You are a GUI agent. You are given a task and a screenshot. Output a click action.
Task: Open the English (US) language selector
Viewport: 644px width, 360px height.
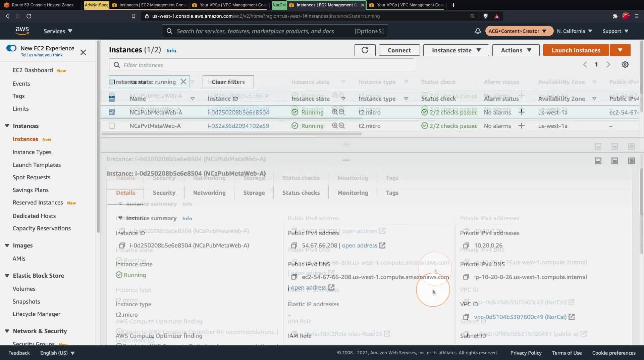pyautogui.click(x=57, y=353)
